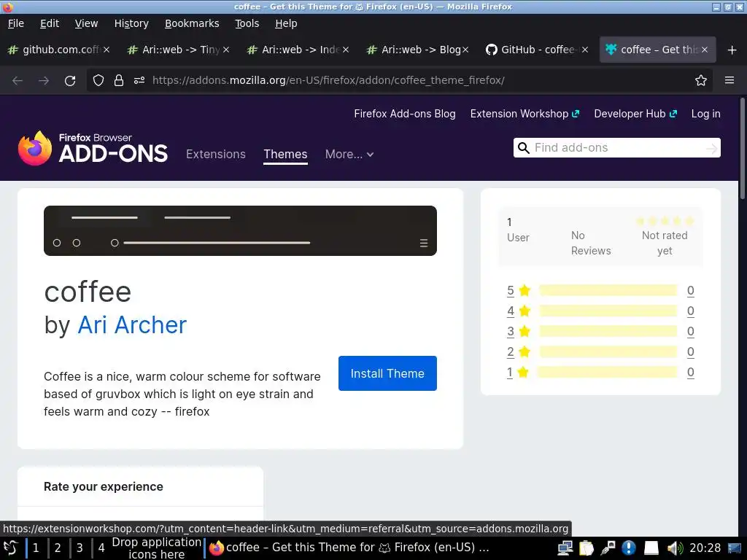
Task: Open the Firefox Add-ons Blog link
Action: coord(404,114)
